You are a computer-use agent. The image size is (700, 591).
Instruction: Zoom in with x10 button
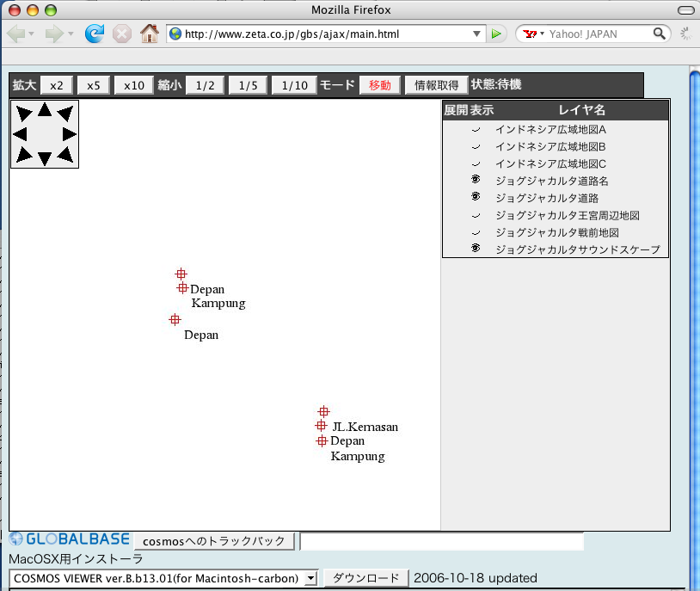[134, 85]
